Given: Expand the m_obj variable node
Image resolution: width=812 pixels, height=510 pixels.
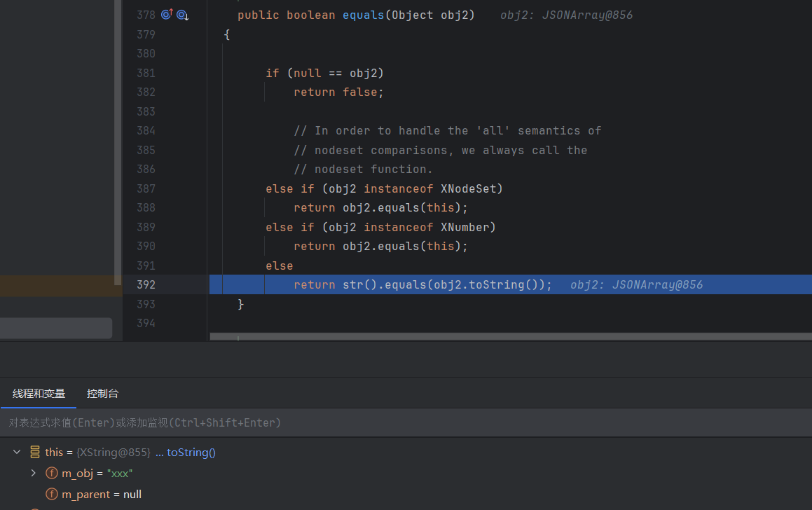Looking at the screenshot, I should (x=33, y=474).
